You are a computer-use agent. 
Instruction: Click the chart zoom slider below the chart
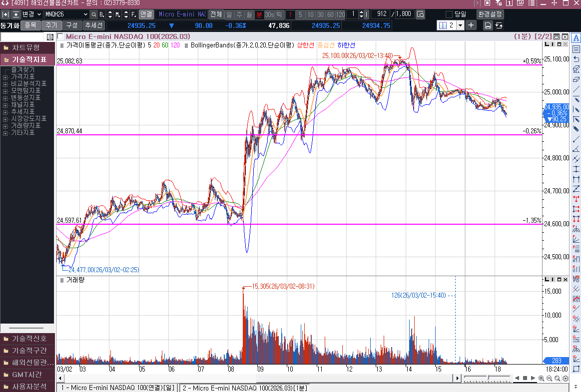click(x=487, y=378)
